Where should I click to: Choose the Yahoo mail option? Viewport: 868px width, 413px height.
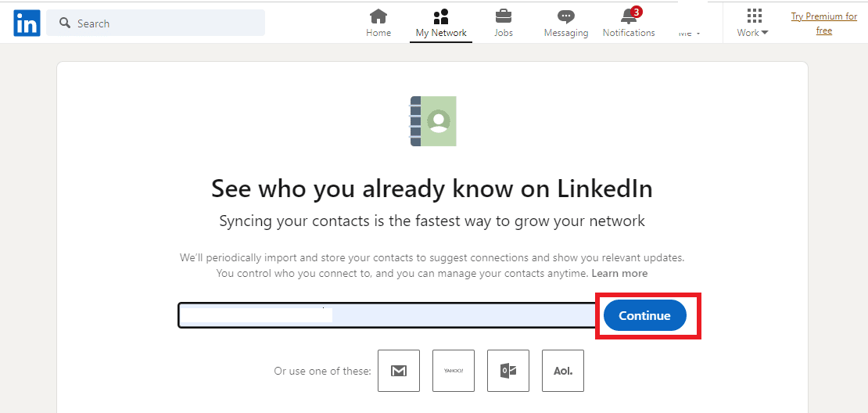454,371
